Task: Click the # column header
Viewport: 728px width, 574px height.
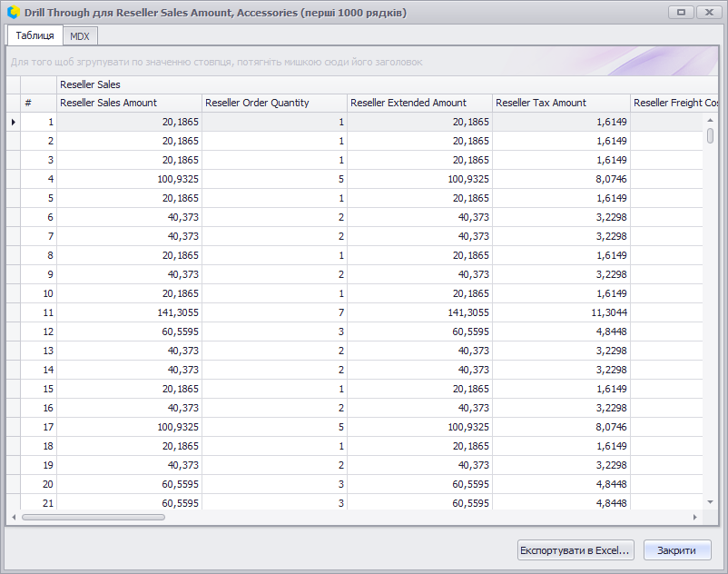Action: (x=38, y=103)
